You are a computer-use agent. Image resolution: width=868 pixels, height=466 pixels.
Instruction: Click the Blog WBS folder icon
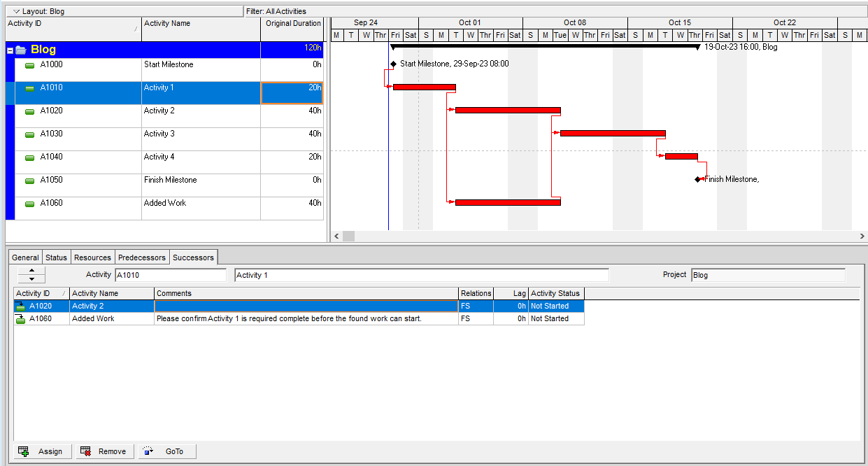21,50
